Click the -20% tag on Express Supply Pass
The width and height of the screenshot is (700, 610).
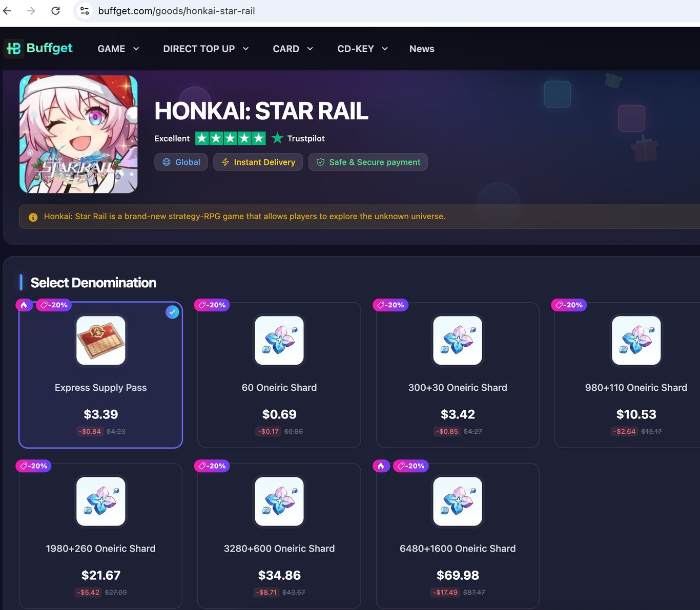coord(54,305)
